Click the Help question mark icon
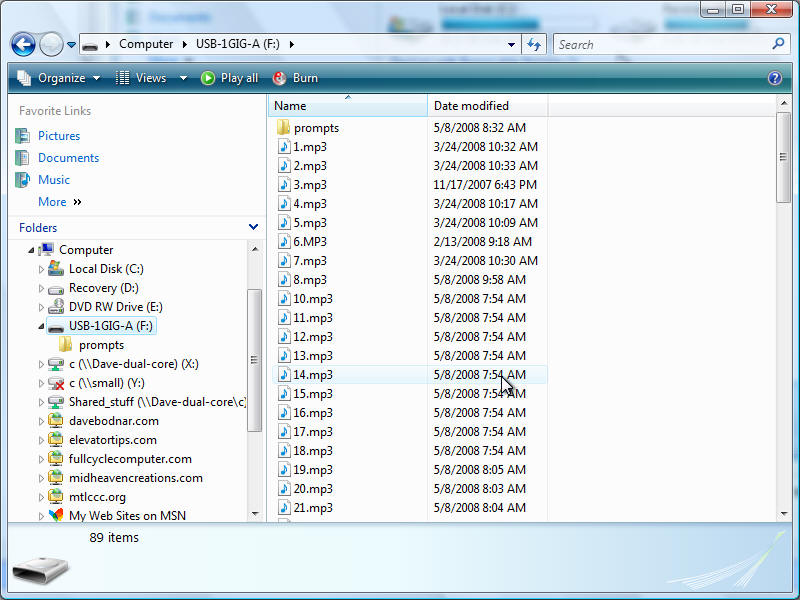 coord(774,78)
